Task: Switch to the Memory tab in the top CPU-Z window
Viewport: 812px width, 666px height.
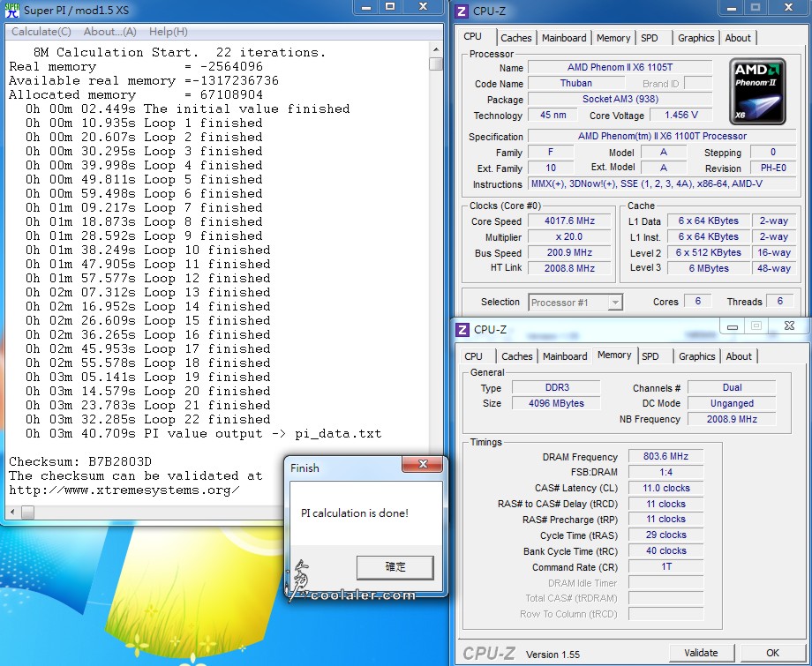Action: click(x=613, y=38)
